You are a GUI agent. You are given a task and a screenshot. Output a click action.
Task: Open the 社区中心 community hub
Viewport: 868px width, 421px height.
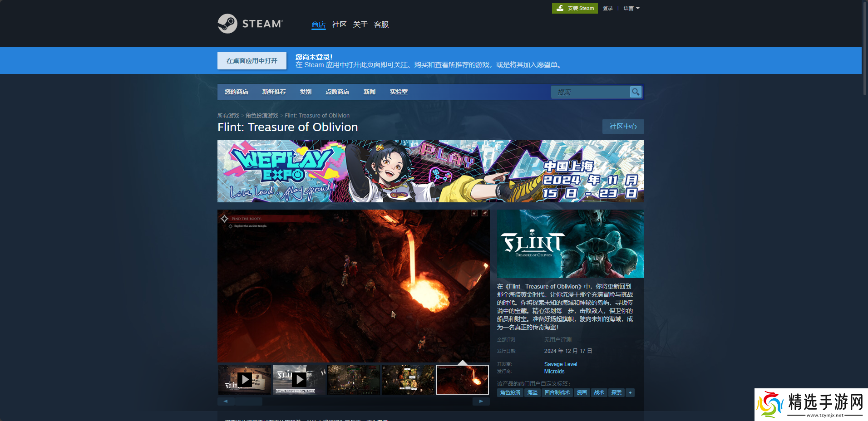pyautogui.click(x=623, y=127)
